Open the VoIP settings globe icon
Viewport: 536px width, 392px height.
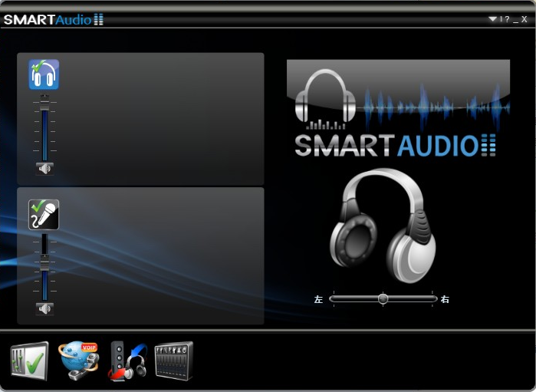click(x=78, y=361)
